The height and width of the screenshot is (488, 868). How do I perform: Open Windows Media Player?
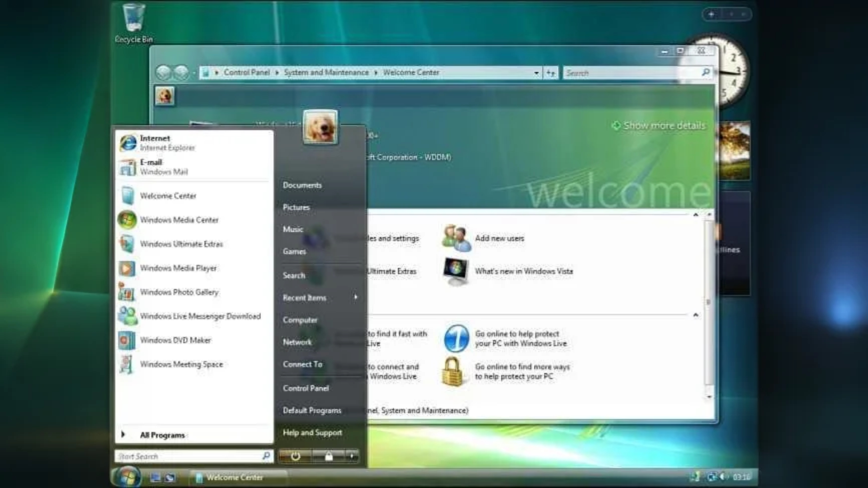[178, 268]
